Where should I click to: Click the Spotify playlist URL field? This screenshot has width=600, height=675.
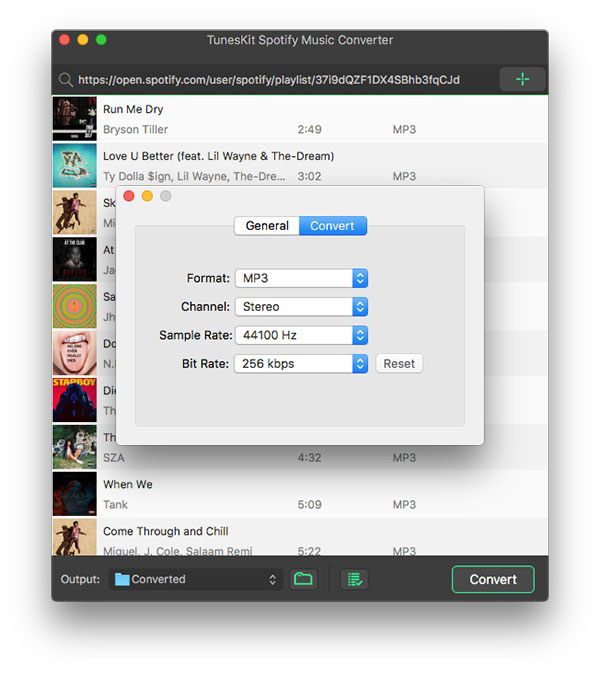click(280, 80)
